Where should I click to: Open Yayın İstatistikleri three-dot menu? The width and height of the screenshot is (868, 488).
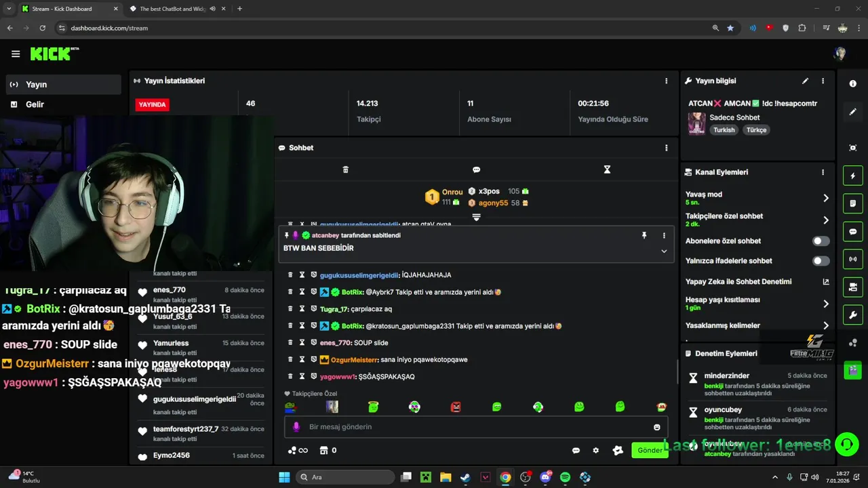tap(666, 81)
